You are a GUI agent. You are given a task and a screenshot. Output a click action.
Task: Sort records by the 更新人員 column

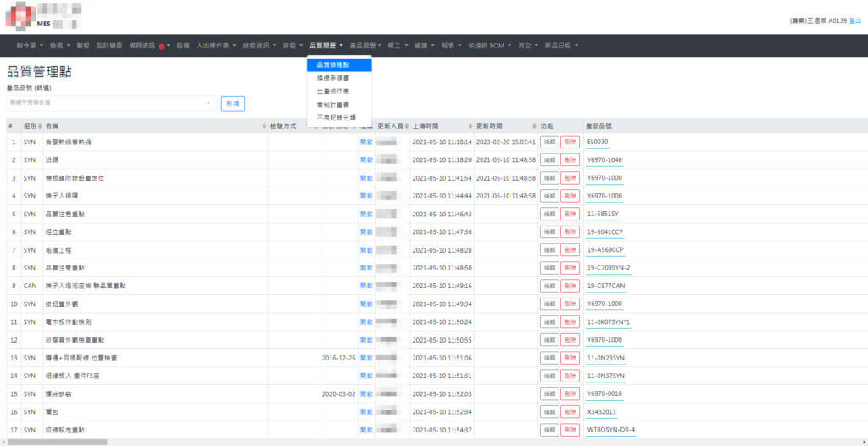pyautogui.click(x=406, y=125)
